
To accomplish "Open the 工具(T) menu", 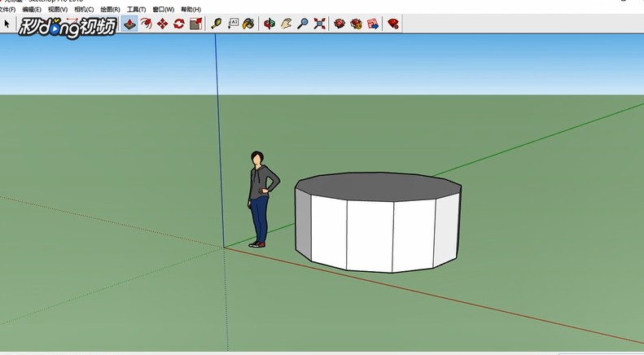I will [136, 9].
